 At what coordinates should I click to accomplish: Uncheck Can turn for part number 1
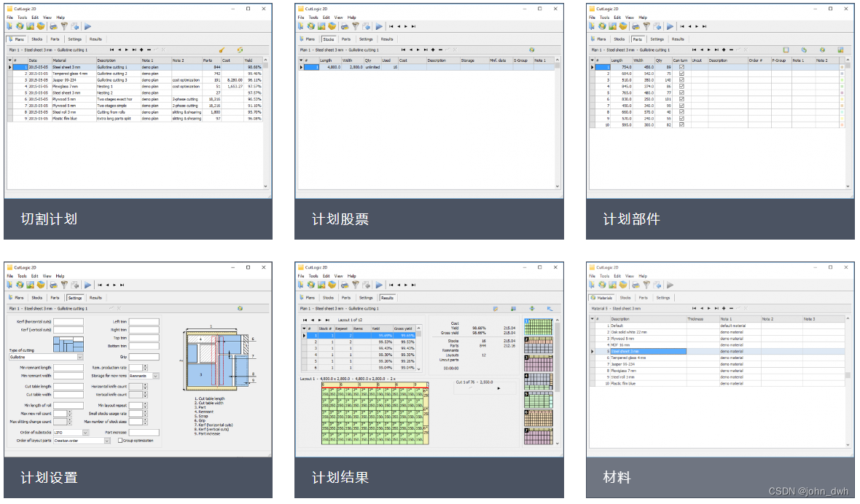[x=682, y=67]
